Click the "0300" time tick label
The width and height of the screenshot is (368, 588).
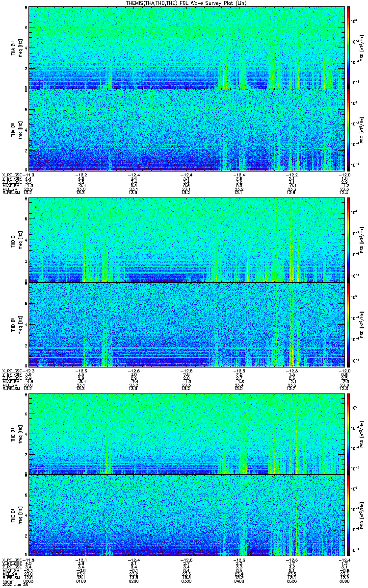[x=187, y=581]
